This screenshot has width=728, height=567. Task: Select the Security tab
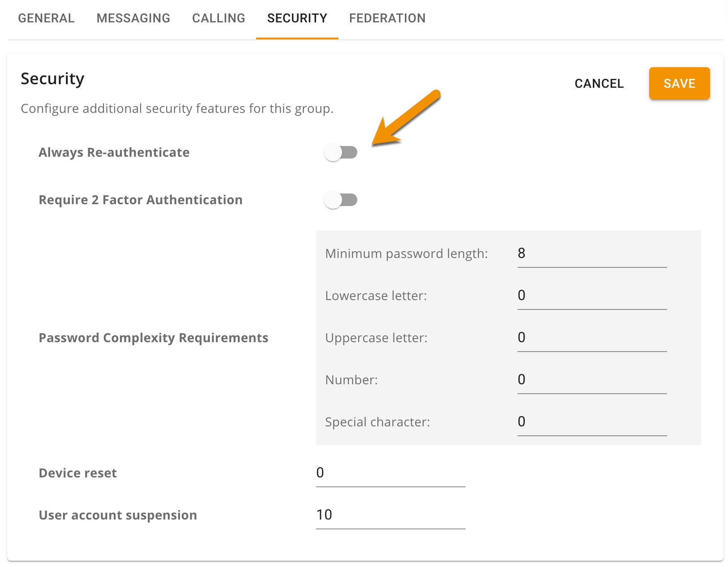point(297,18)
